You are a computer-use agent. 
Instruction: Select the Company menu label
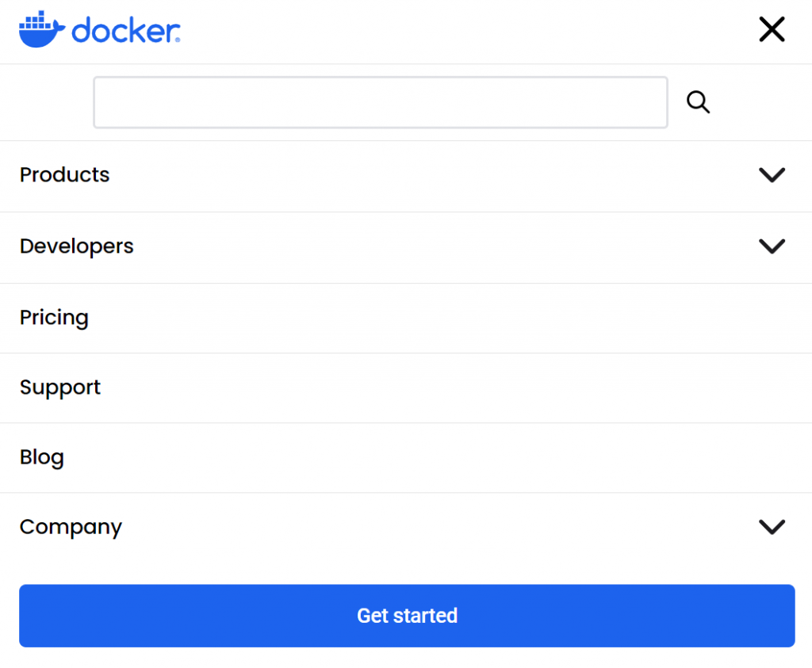point(71,527)
